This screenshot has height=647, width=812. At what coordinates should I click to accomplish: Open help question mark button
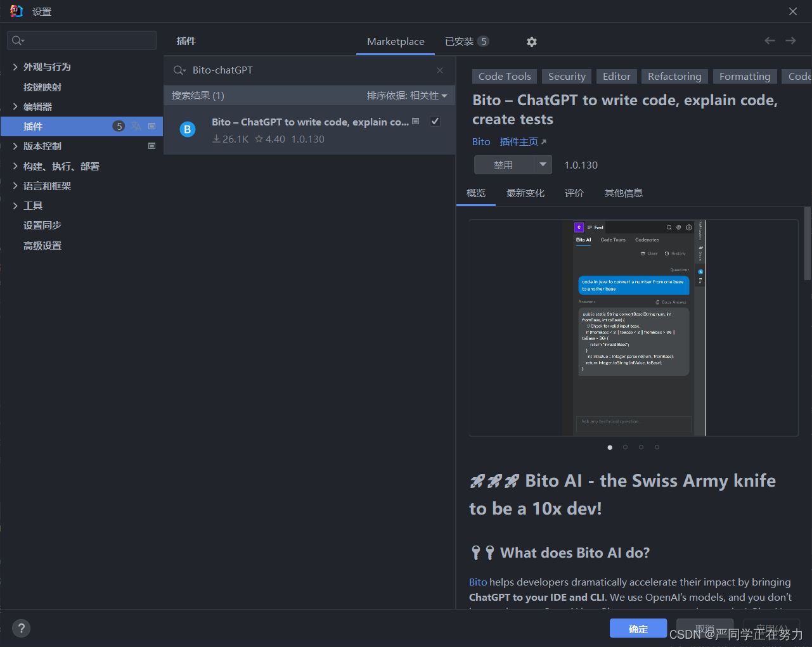[22, 628]
